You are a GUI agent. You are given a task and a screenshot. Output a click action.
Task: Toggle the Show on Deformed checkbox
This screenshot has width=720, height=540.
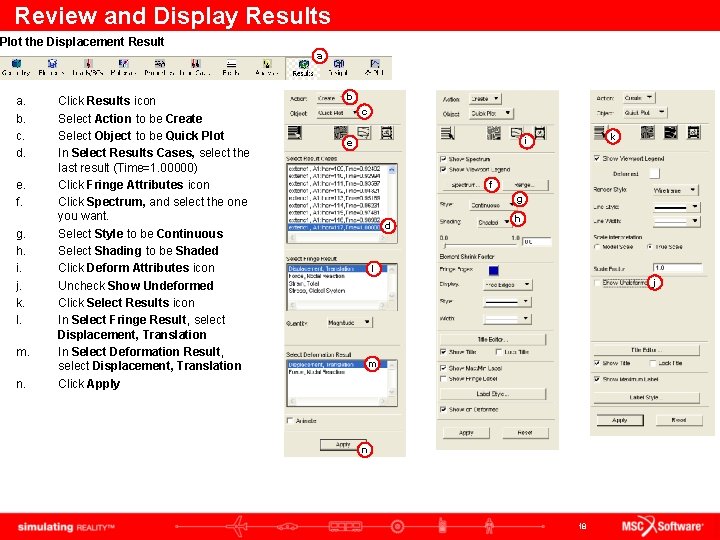443,409
